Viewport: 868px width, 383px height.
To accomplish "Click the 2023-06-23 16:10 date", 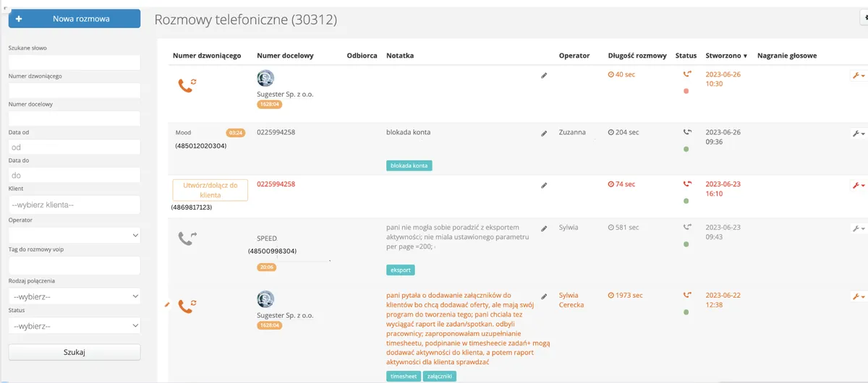I will [x=723, y=189].
